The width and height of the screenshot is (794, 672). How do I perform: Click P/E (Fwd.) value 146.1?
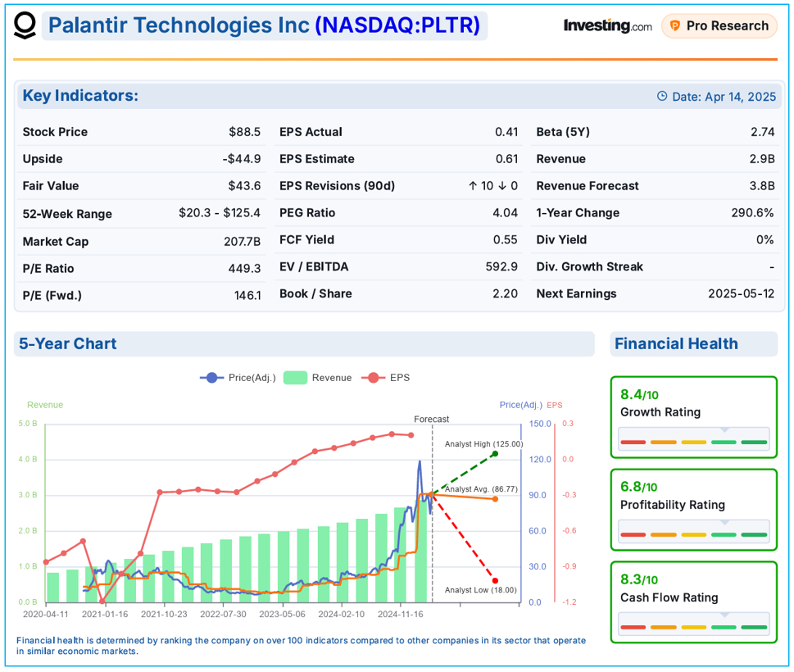point(247,295)
